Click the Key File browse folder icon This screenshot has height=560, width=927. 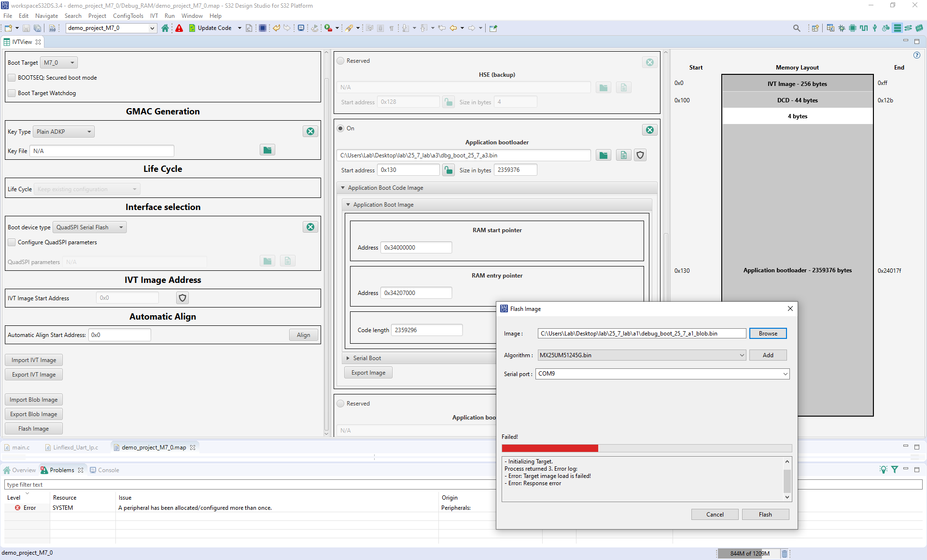click(267, 150)
